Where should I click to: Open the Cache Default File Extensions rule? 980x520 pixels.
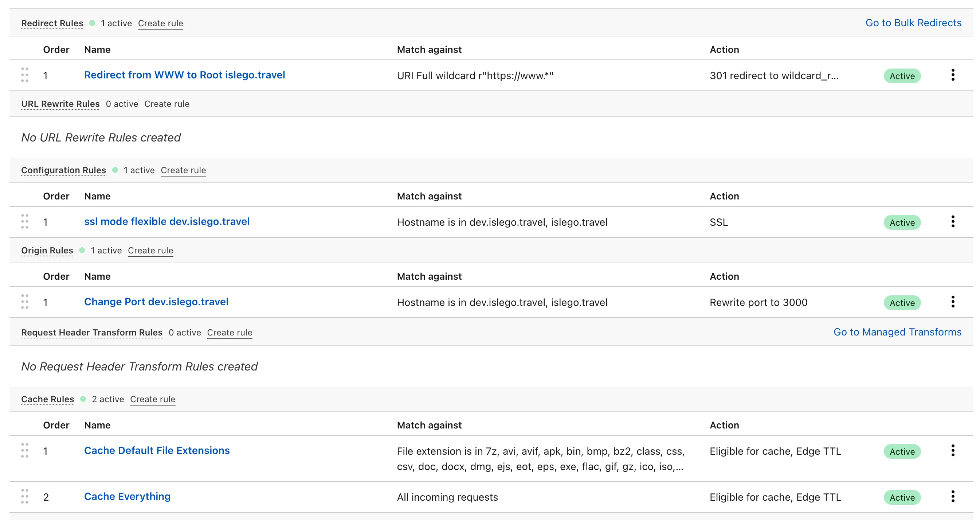157,451
